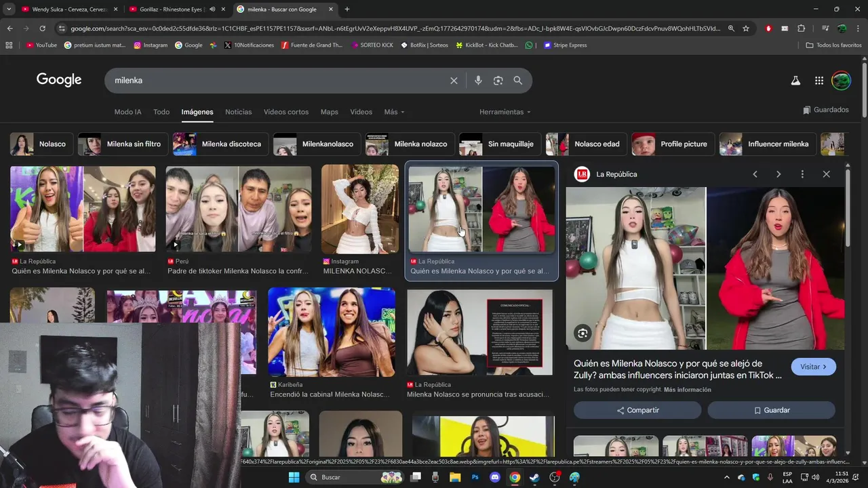Open the YouTube bookmark

[x=41, y=45]
